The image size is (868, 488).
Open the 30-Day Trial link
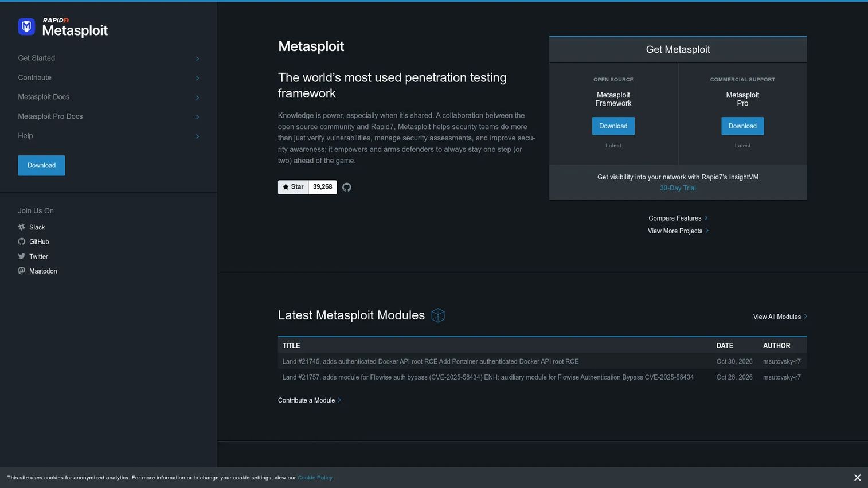click(x=678, y=188)
